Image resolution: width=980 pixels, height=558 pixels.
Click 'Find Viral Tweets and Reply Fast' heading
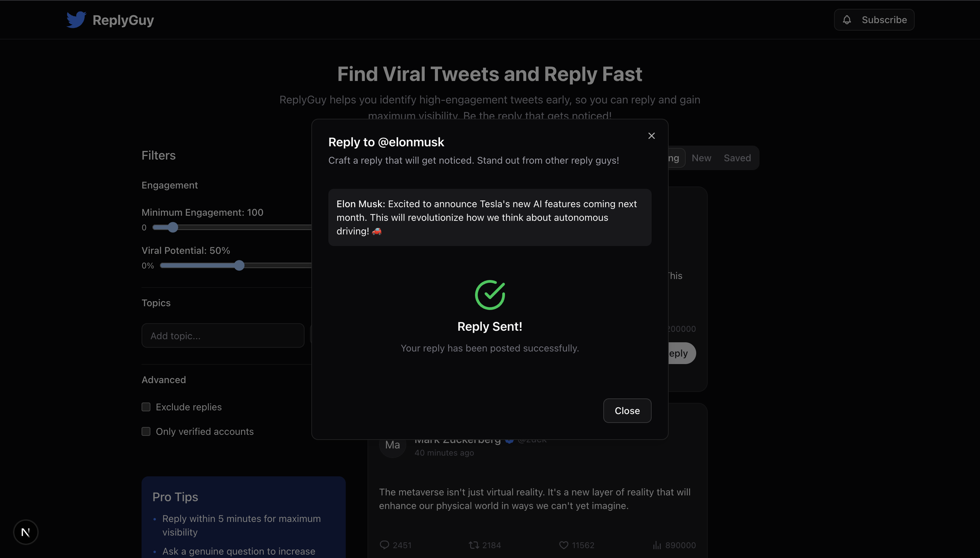pyautogui.click(x=490, y=74)
